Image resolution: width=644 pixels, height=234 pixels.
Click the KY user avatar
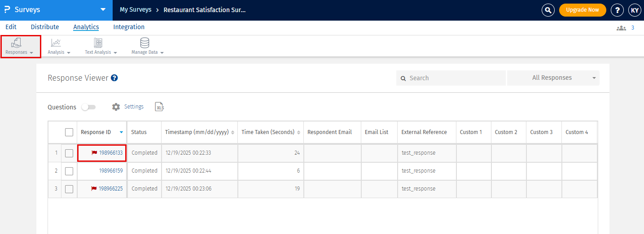635,10
